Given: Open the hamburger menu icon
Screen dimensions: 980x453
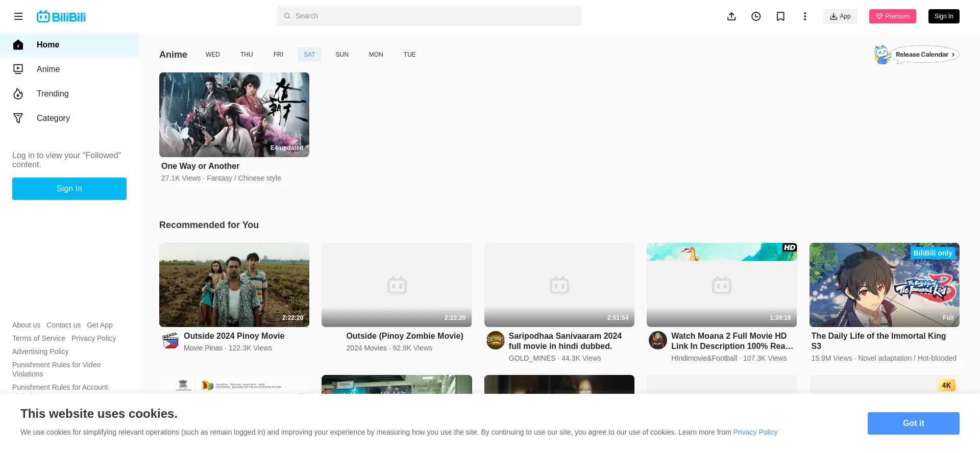Looking at the screenshot, I should point(18,16).
